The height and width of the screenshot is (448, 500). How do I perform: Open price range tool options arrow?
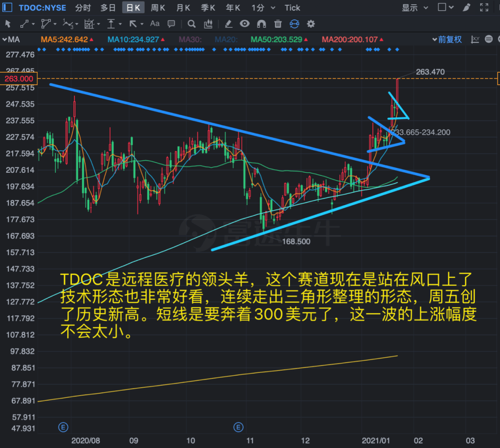tap(120, 24)
